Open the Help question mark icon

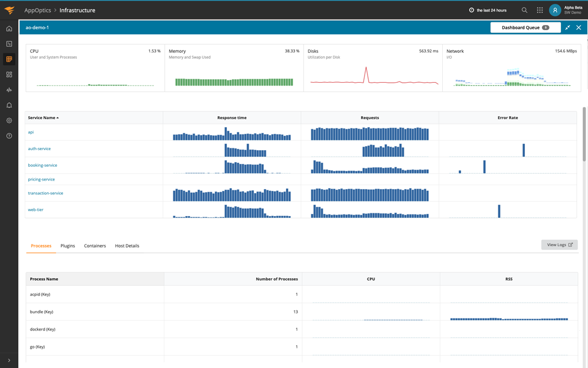click(x=9, y=136)
